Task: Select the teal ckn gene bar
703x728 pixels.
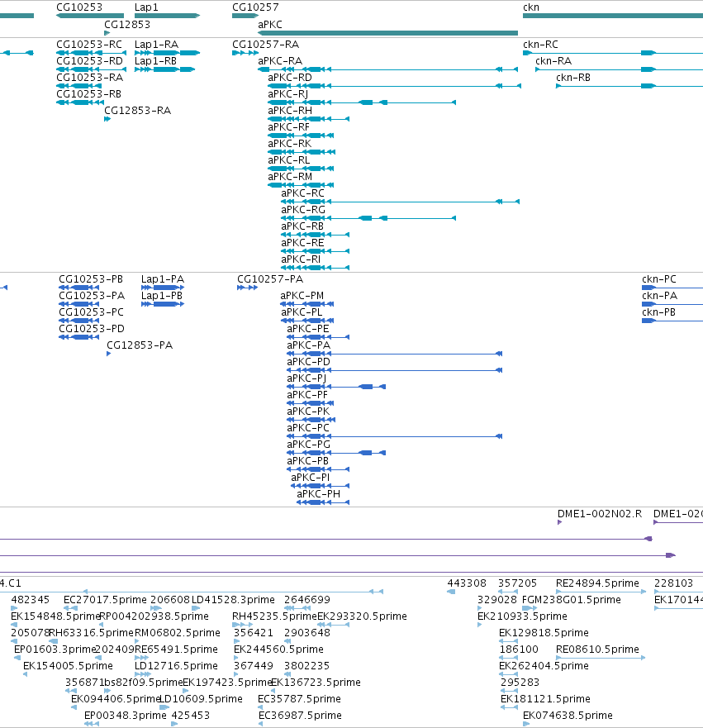Action: click(x=613, y=16)
